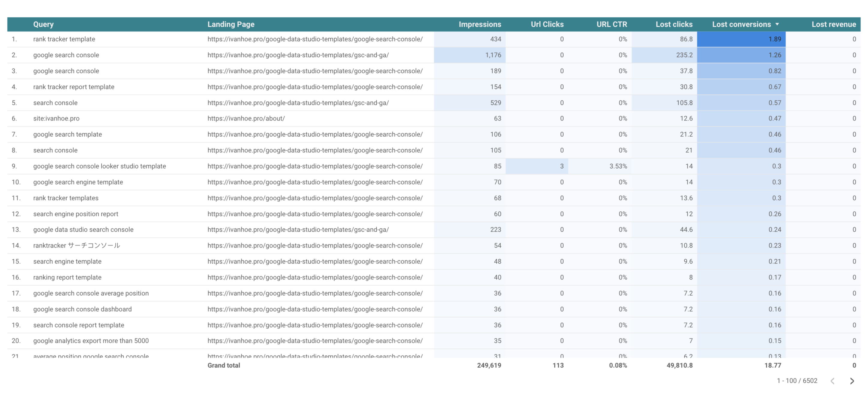The height and width of the screenshot is (414, 868).
Task: Click Grand total lost conversions 18.77
Action: coord(772,365)
